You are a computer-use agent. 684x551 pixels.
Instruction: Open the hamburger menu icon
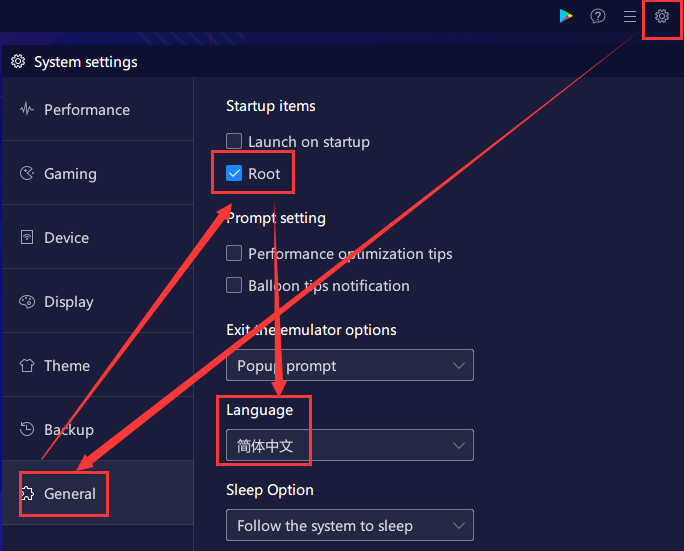pyautogui.click(x=629, y=17)
